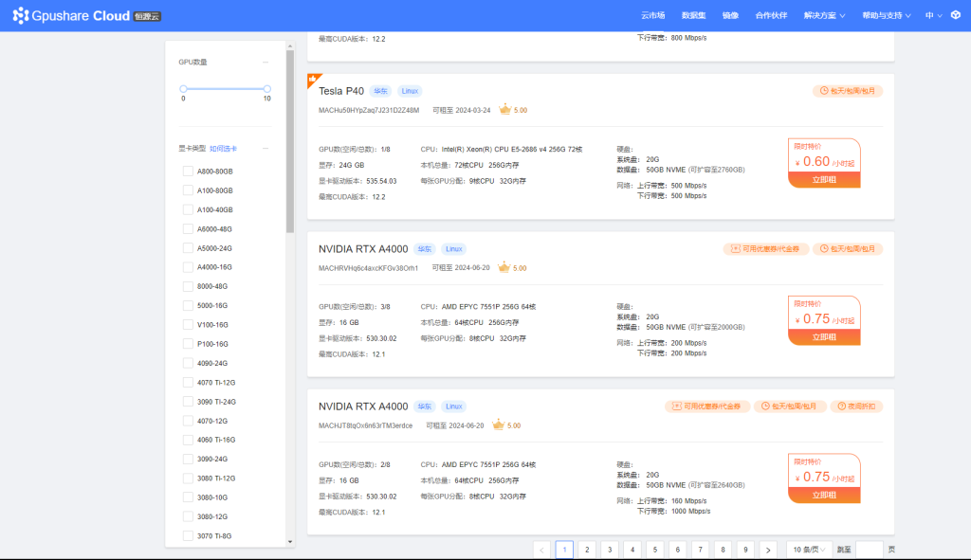Go to page 2 of results

click(x=587, y=550)
